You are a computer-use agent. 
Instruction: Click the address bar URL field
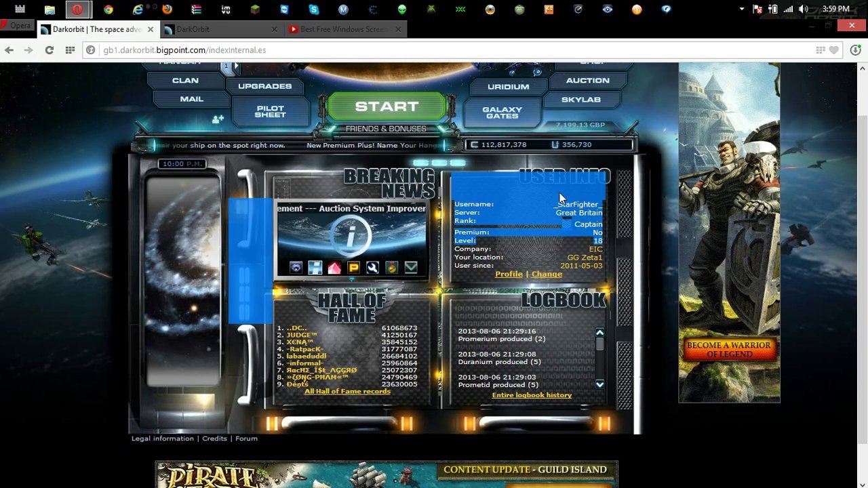(x=448, y=50)
